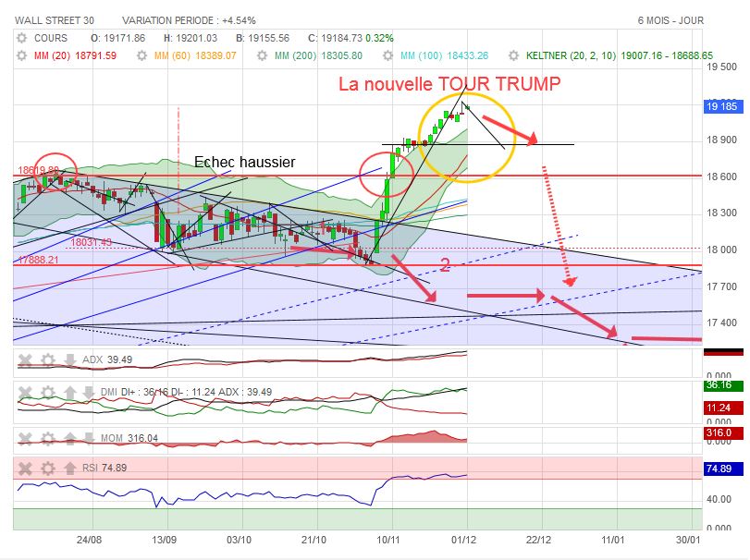Screen dimensions: 750x560
Task: Click the MOM value tag 316.0
Action: [723, 432]
